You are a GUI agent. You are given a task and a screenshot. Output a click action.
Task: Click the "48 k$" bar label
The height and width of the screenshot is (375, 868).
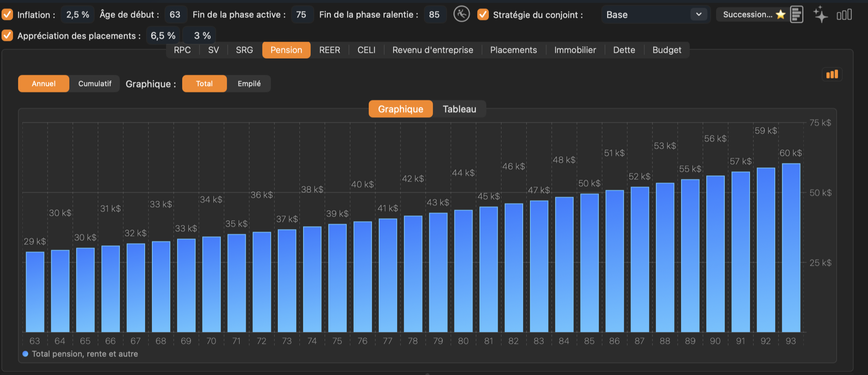(564, 160)
